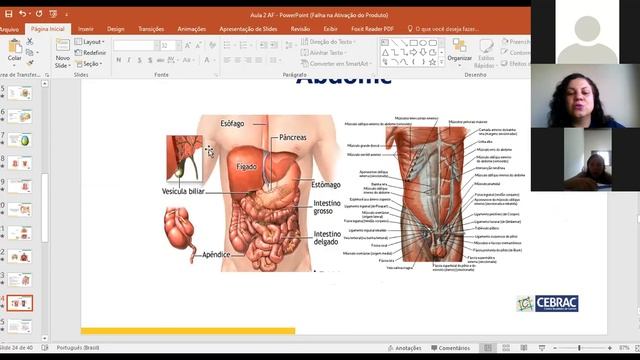Clear all formatting icon
The height and width of the screenshot is (360, 640).
pyautogui.click(x=212, y=45)
